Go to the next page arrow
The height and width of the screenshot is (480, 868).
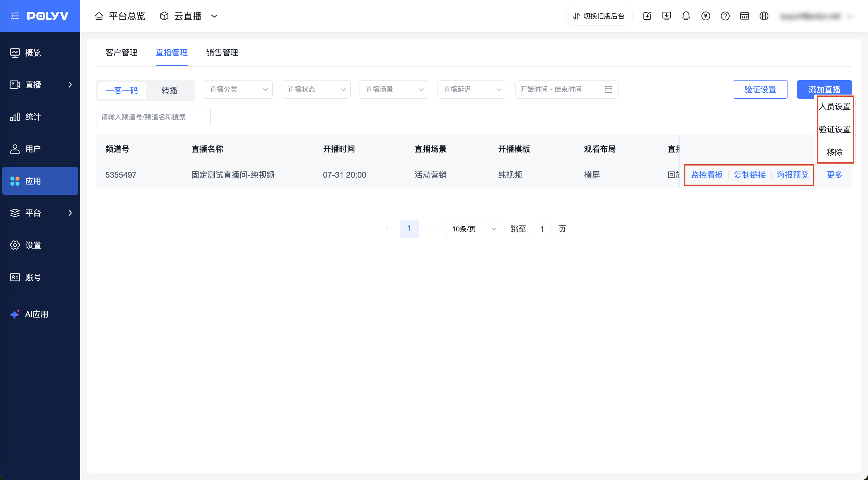point(432,229)
